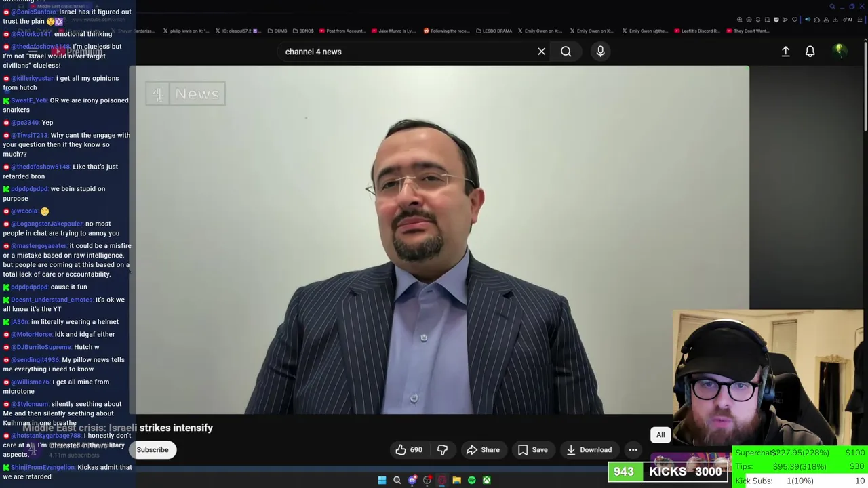Click username @sendingit4936 in chat
This screenshot has width=868, height=488.
click(35, 360)
